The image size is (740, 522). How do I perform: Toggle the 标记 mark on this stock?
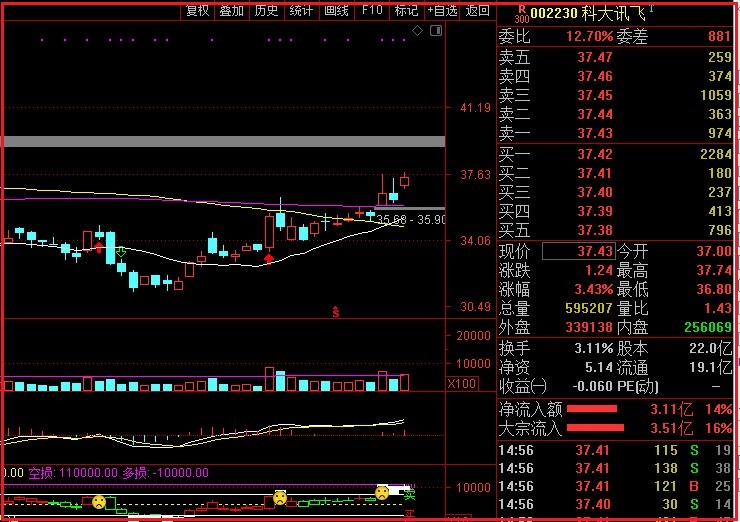(406, 10)
